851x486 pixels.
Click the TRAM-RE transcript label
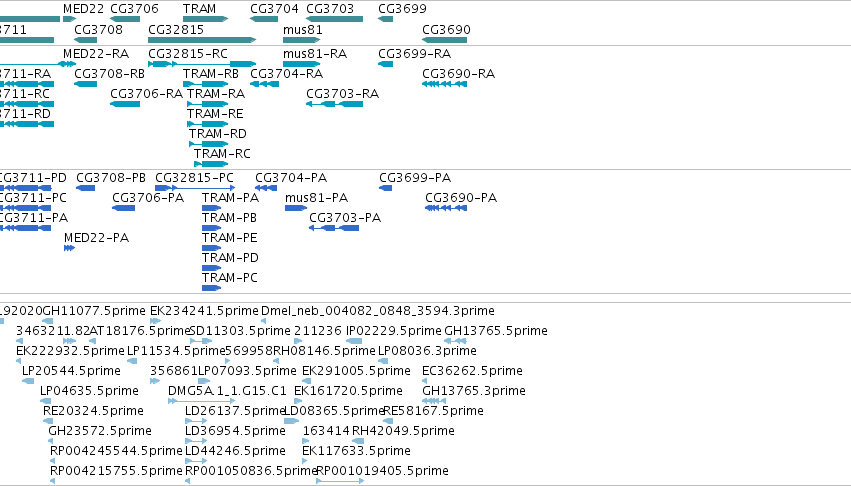coord(215,113)
